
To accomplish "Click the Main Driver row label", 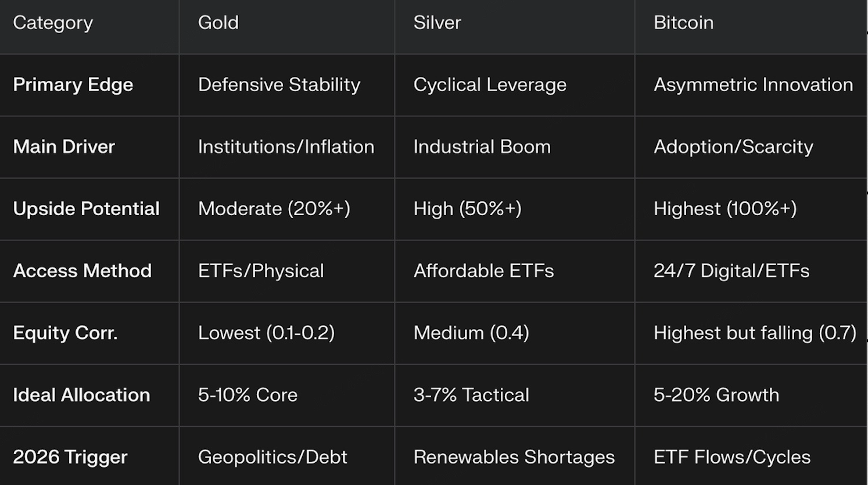I will click(64, 147).
